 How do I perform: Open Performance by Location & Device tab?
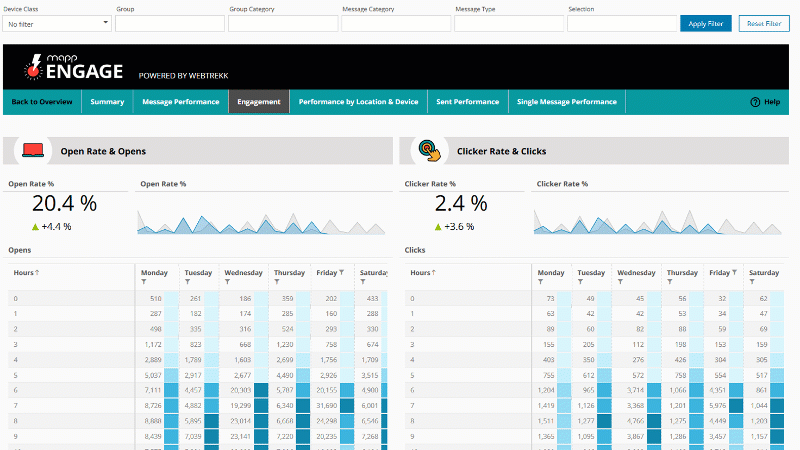click(x=358, y=102)
